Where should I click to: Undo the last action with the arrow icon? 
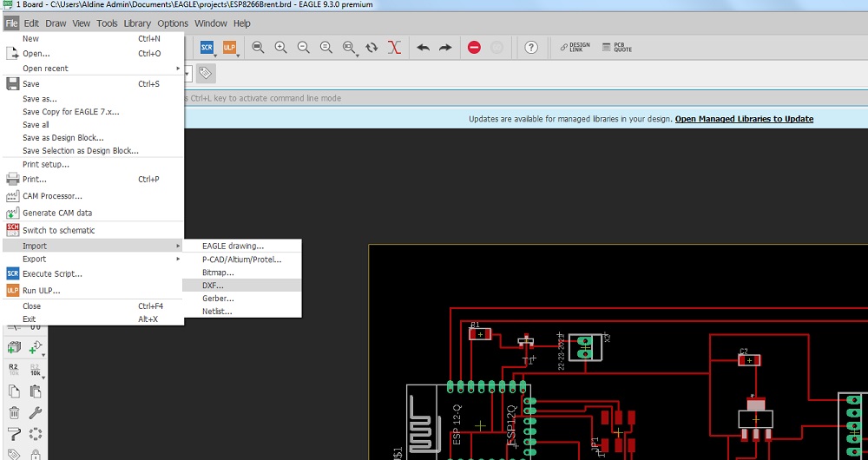pos(423,48)
